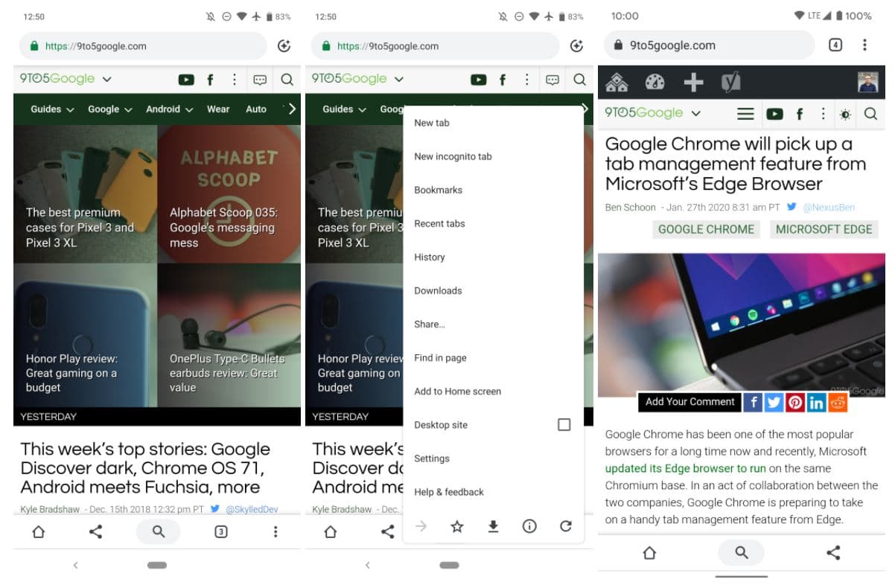Toggle site dark mode sun icon
895x588 pixels.
(x=845, y=115)
